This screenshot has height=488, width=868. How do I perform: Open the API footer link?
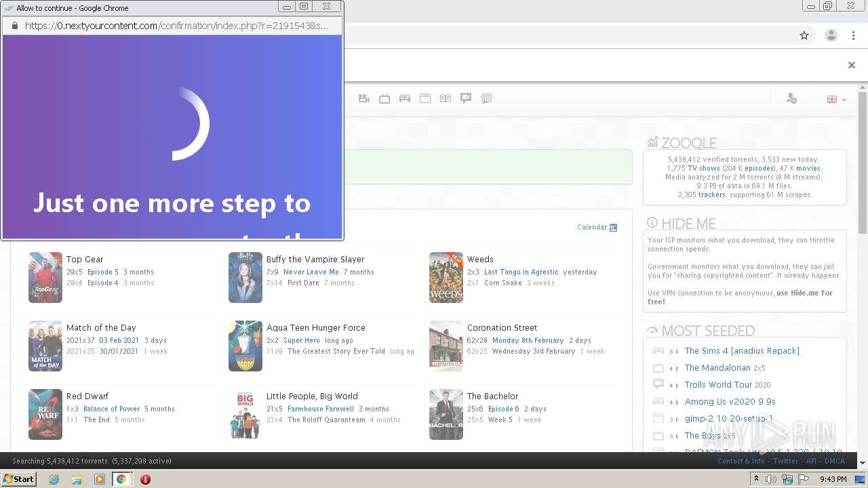[x=811, y=461]
